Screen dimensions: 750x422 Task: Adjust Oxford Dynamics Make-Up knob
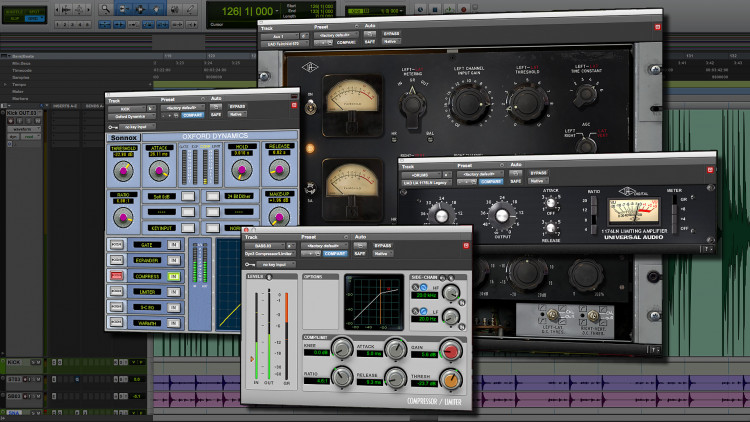279,217
